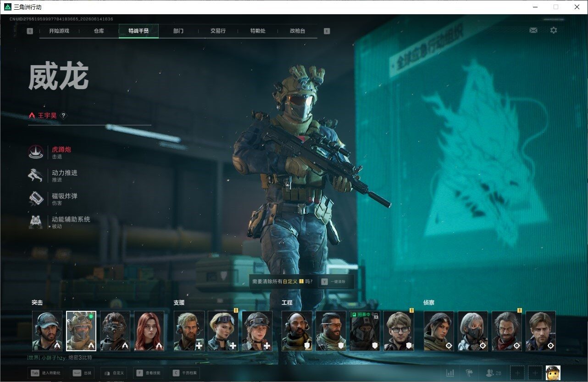This screenshot has height=382, width=588.
Task: Select the 动能辅助系统 passive skill icon
Action: pyautogui.click(x=36, y=222)
